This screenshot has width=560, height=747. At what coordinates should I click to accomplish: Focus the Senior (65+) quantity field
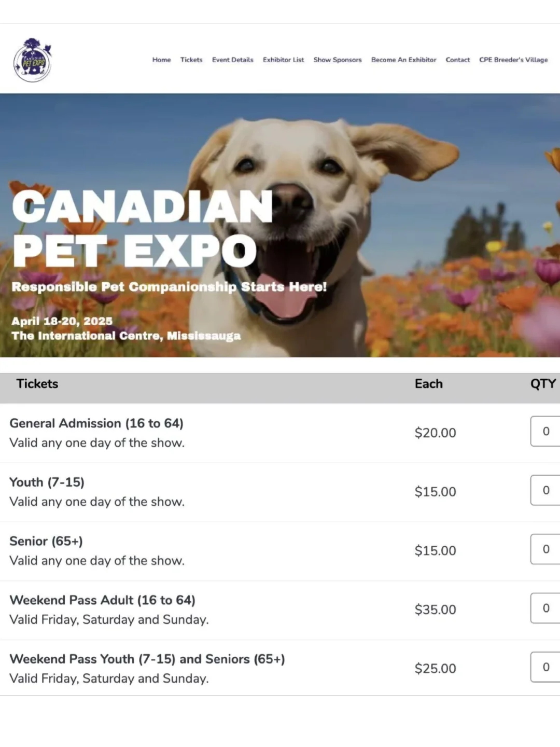click(545, 549)
